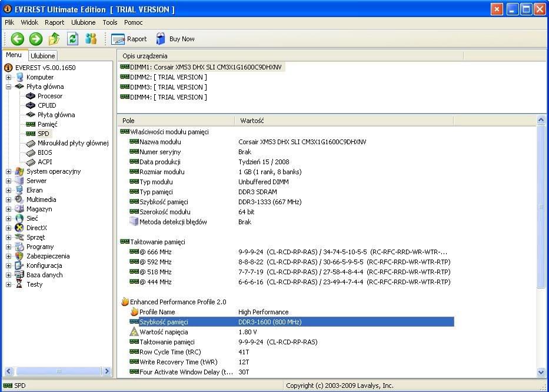
Task: Open the Tools menu
Action: tap(110, 22)
